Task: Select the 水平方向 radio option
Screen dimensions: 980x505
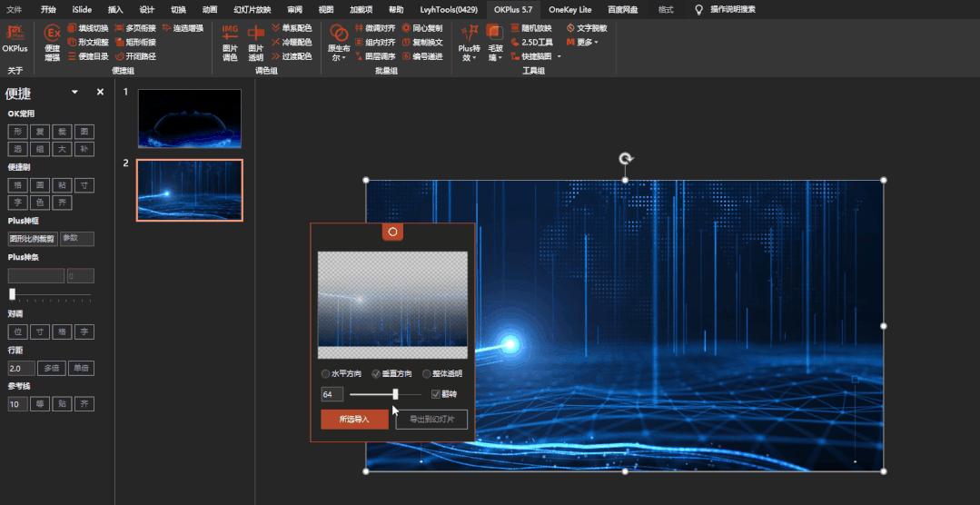Action: (x=326, y=374)
